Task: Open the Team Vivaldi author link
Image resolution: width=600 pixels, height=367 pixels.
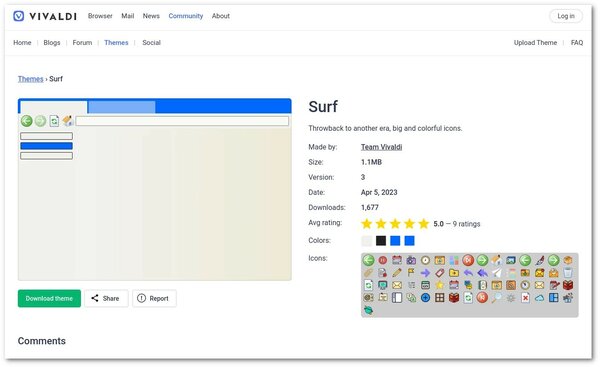Action: tap(381, 147)
